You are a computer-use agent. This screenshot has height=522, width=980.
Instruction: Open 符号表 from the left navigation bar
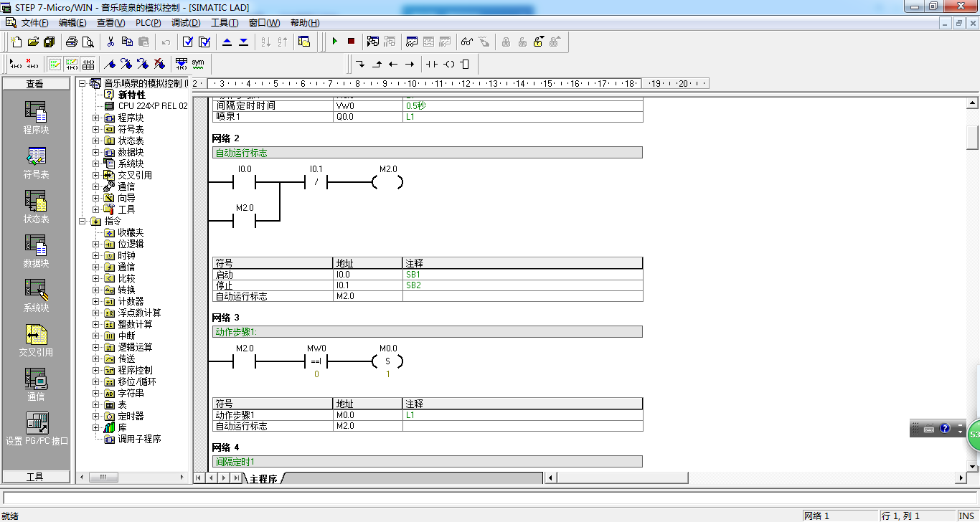[36, 163]
